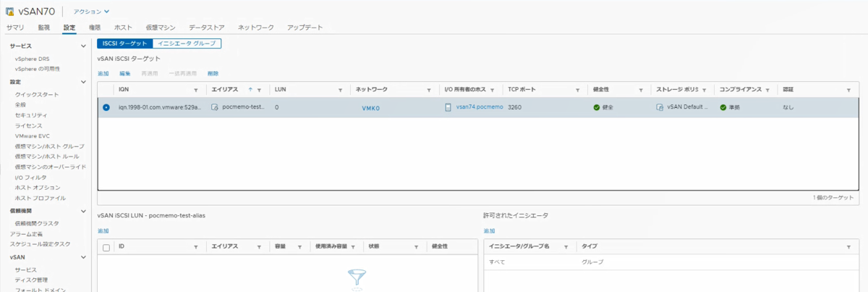Filter the 認証 column
Screen dimensions: 868x292
coord(848,90)
